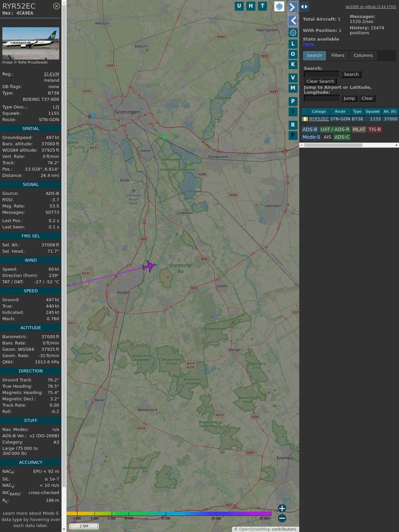Sort table by Route column

(340, 111)
